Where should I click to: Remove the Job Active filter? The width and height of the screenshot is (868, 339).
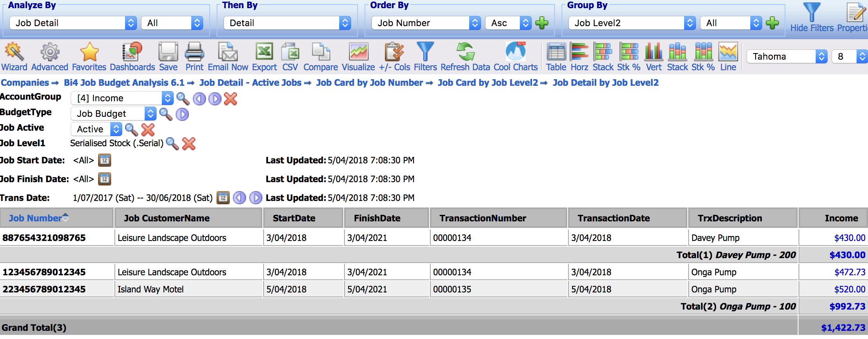pos(148,129)
